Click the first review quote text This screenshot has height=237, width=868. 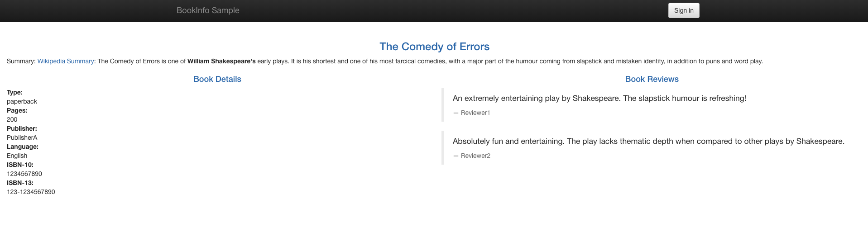coord(599,98)
